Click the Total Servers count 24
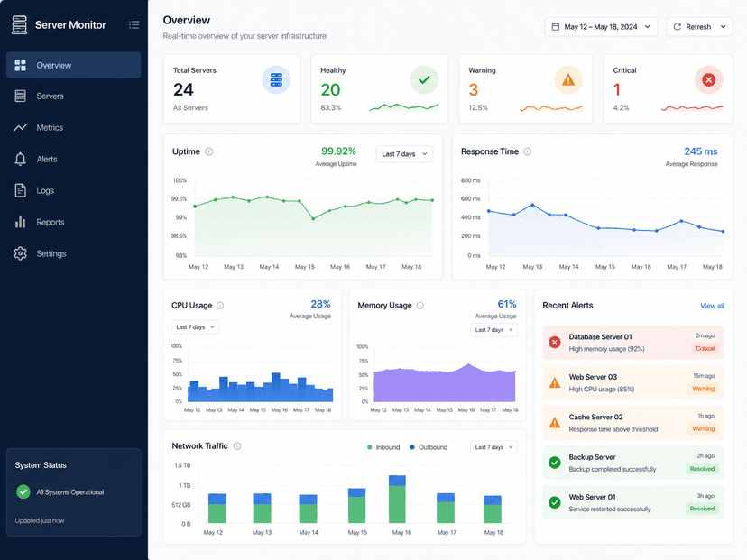Screen dimensions: 747x560 (x=183, y=89)
